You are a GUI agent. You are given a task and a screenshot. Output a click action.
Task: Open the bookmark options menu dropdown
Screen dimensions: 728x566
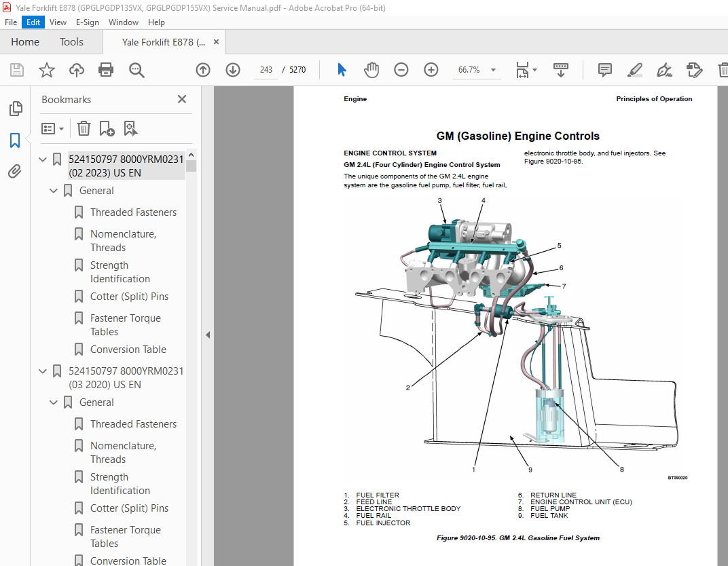coord(52,128)
